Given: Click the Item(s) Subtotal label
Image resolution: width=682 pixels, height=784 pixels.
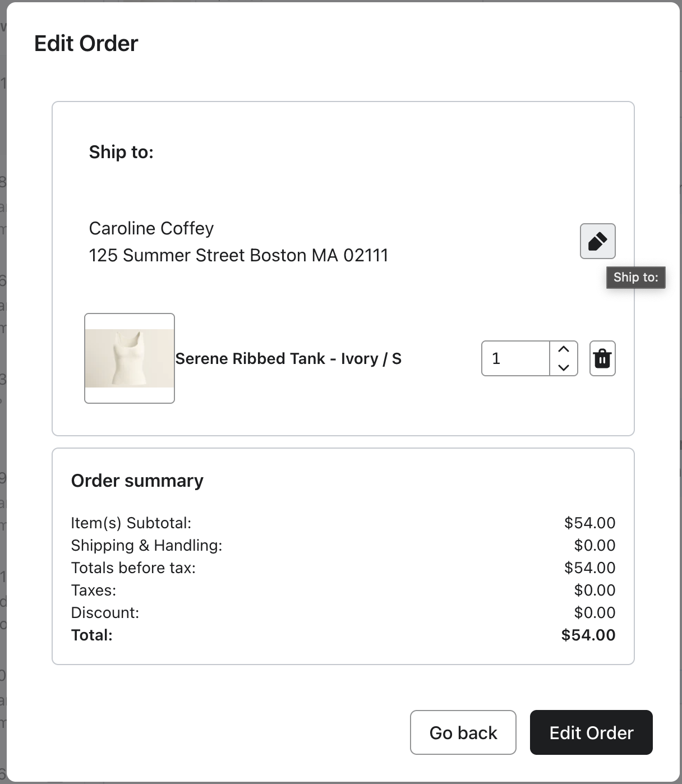Looking at the screenshot, I should (x=131, y=523).
